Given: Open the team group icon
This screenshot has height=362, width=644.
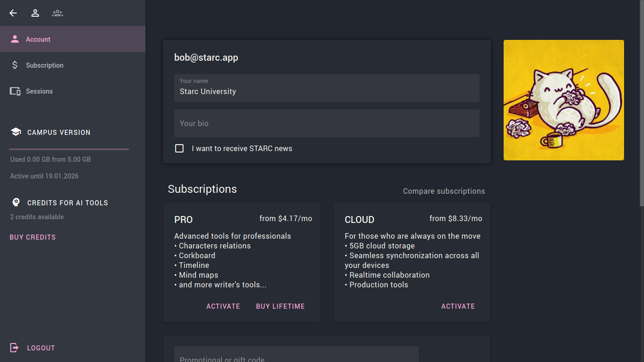Looking at the screenshot, I should [x=57, y=13].
